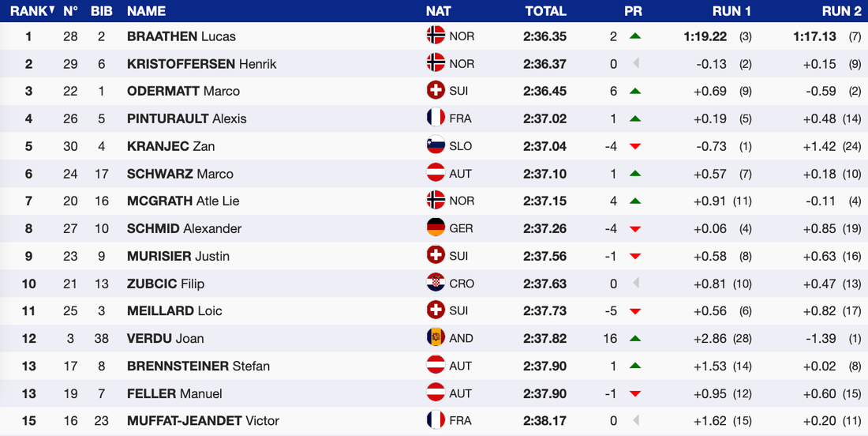Click green up arrow in Verdu row
The height and width of the screenshot is (436, 868).
pos(634,338)
